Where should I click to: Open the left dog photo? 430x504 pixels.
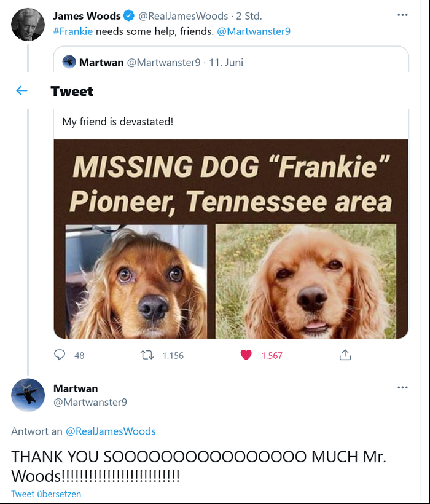point(136,282)
